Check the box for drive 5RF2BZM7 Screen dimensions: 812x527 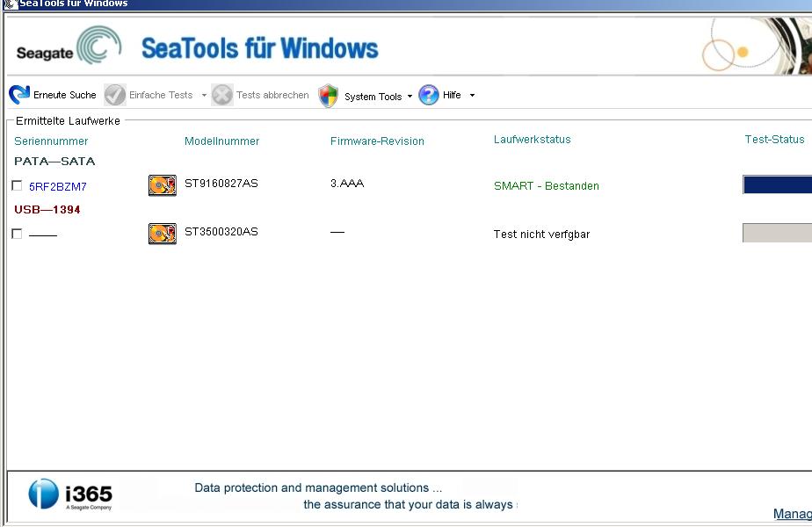coord(17,185)
